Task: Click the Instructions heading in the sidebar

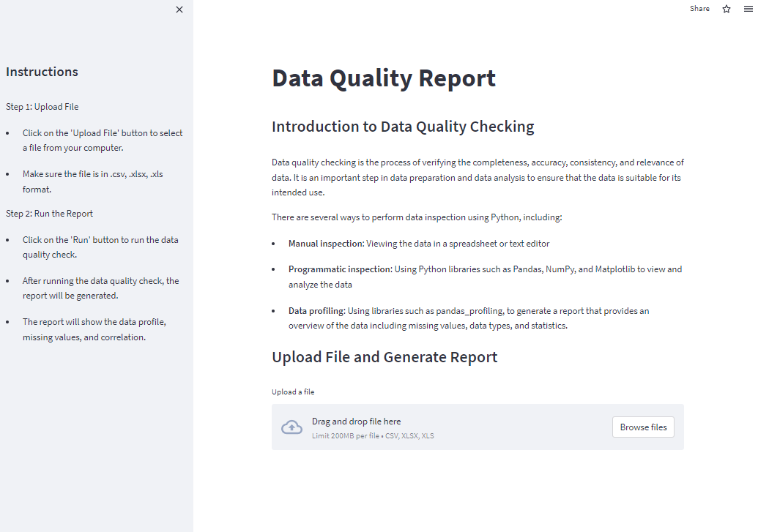Action: click(42, 71)
